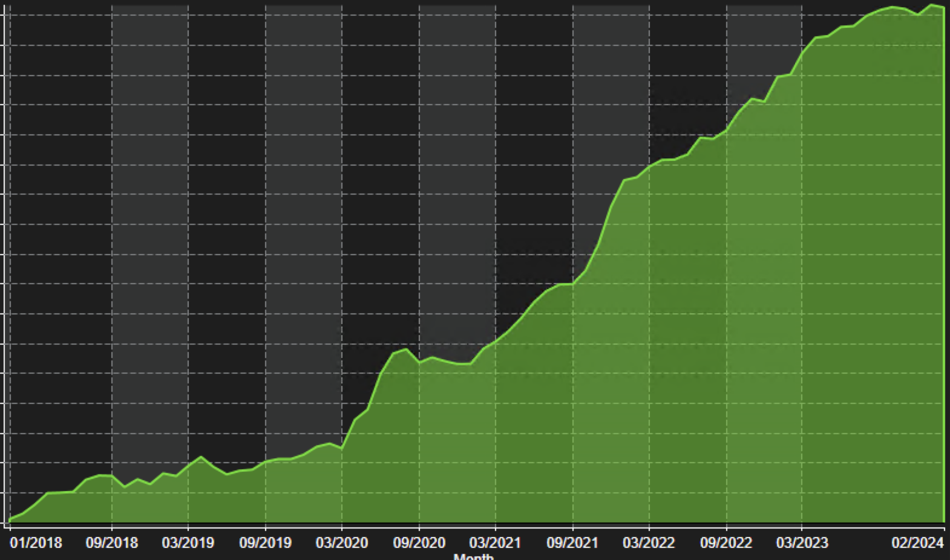950x560 pixels.
Task: Select the 09/2020 axis label
Action: [x=419, y=542]
